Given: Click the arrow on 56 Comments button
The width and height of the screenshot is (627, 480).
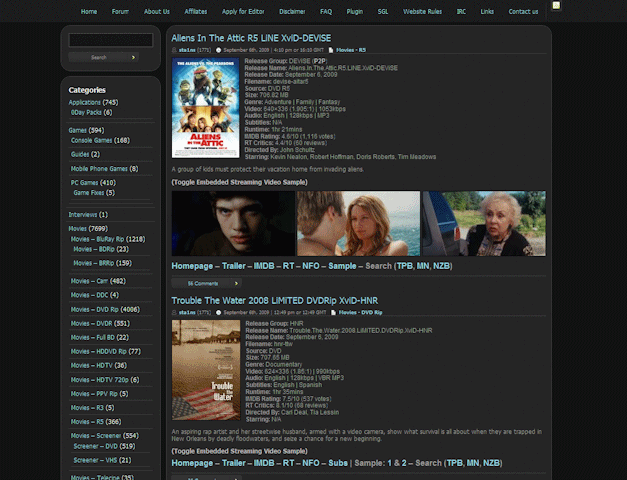Looking at the screenshot, I should tap(236, 284).
